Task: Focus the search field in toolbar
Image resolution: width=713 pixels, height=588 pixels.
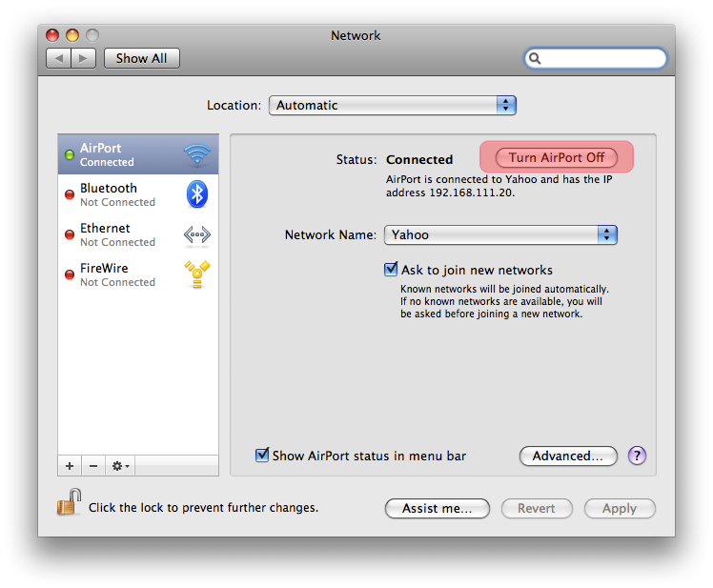Action: coord(596,58)
